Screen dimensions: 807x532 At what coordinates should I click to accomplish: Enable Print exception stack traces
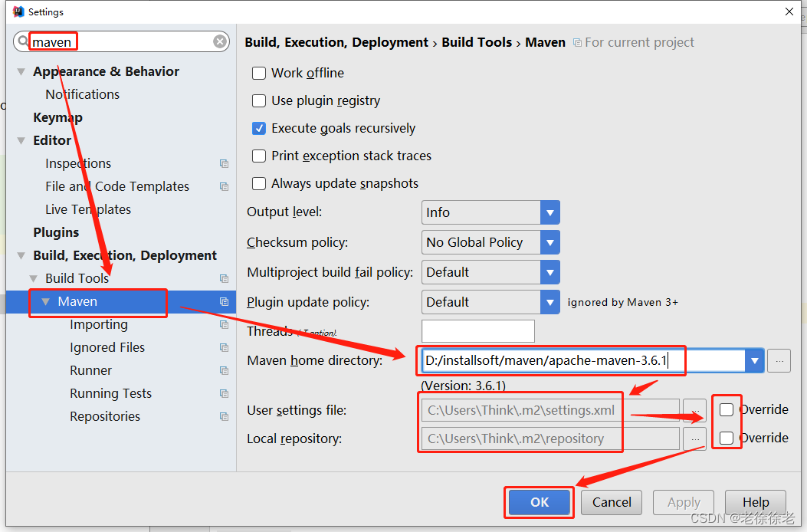[x=259, y=156]
